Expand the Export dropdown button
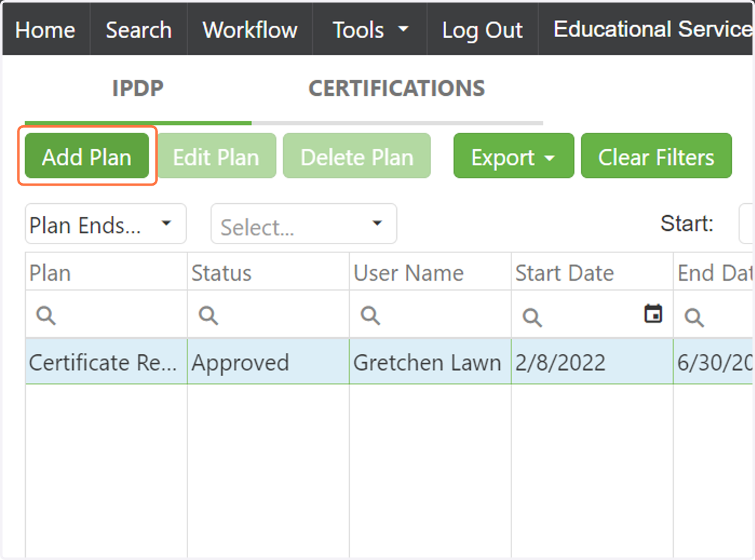755x560 pixels. coord(513,156)
